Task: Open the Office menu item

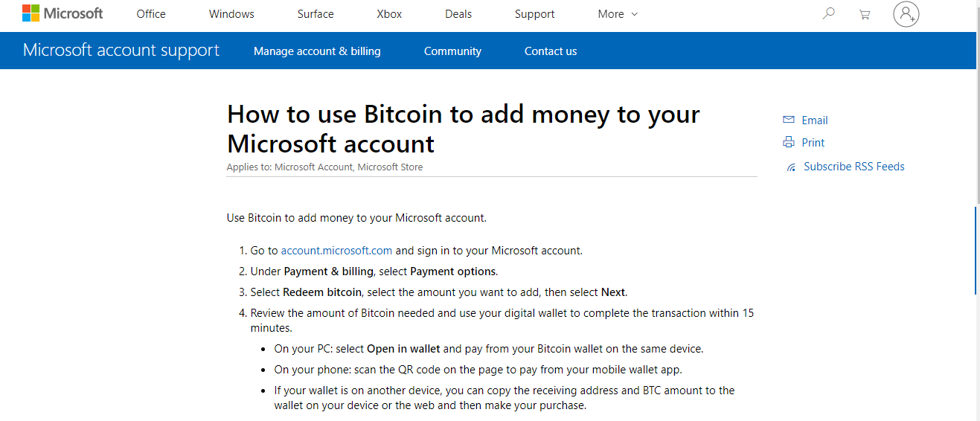Action: (150, 14)
